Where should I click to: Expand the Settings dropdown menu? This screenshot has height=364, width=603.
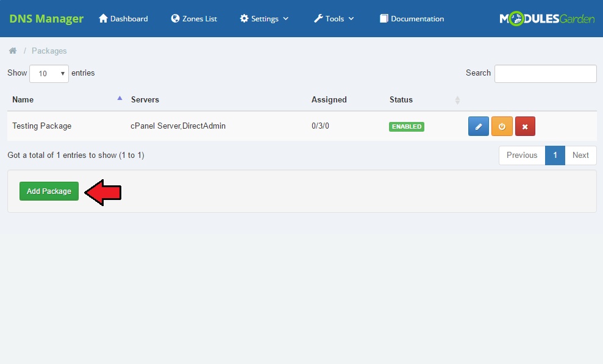click(264, 18)
